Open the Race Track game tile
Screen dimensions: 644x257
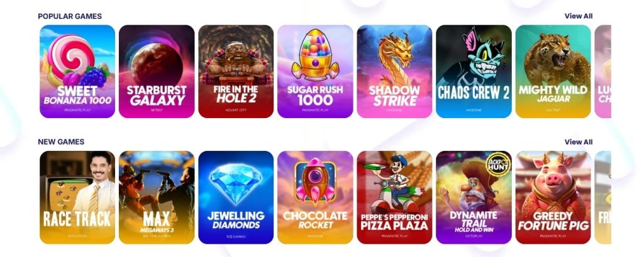77,197
